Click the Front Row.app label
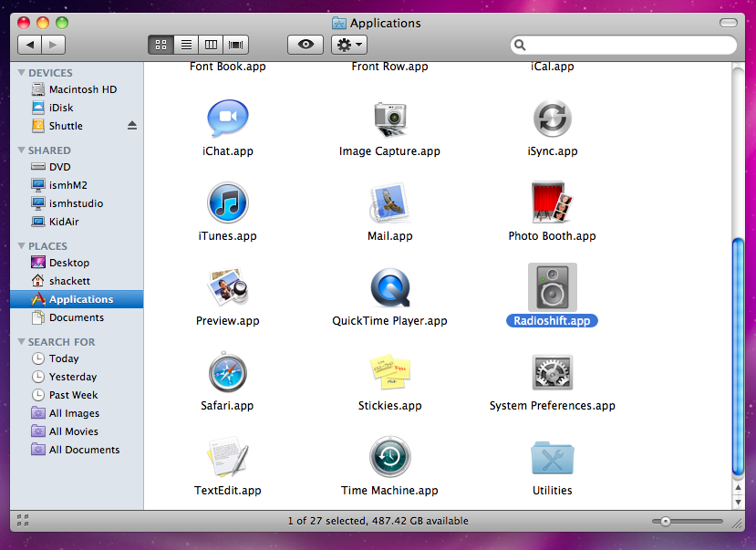 [x=390, y=67]
